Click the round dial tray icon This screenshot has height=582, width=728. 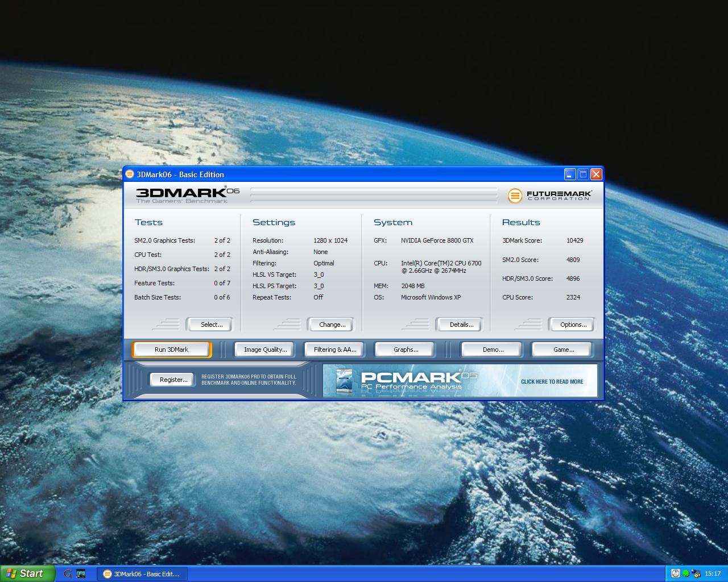pos(675,573)
